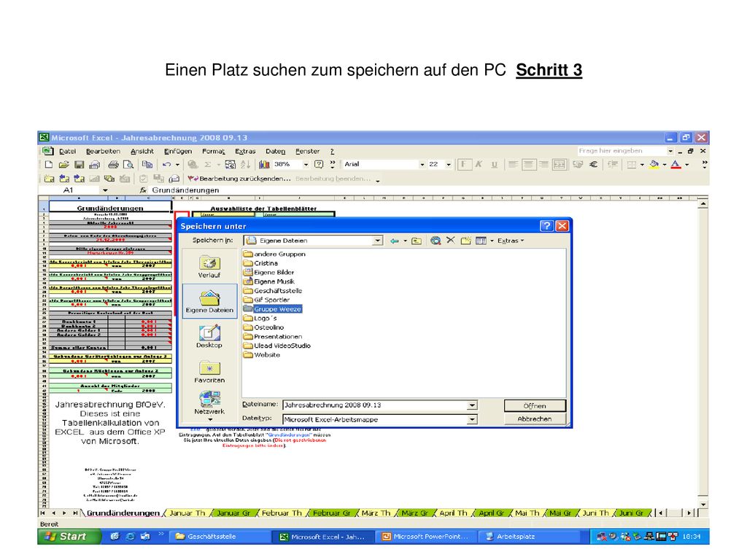This screenshot has height=560, width=747.
Task: Click the Views icon in save dialog
Action: click(x=481, y=241)
